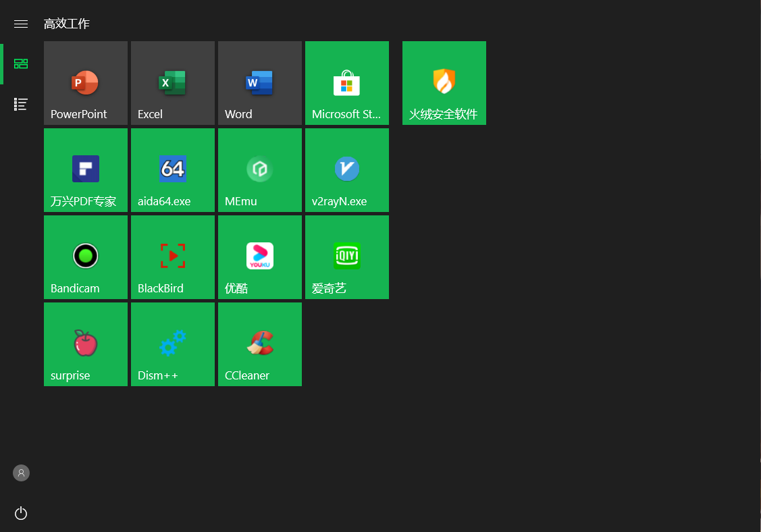Viewport: 761px width, 532px height.
Task: Open the Word tile
Action: click(260, 83)
